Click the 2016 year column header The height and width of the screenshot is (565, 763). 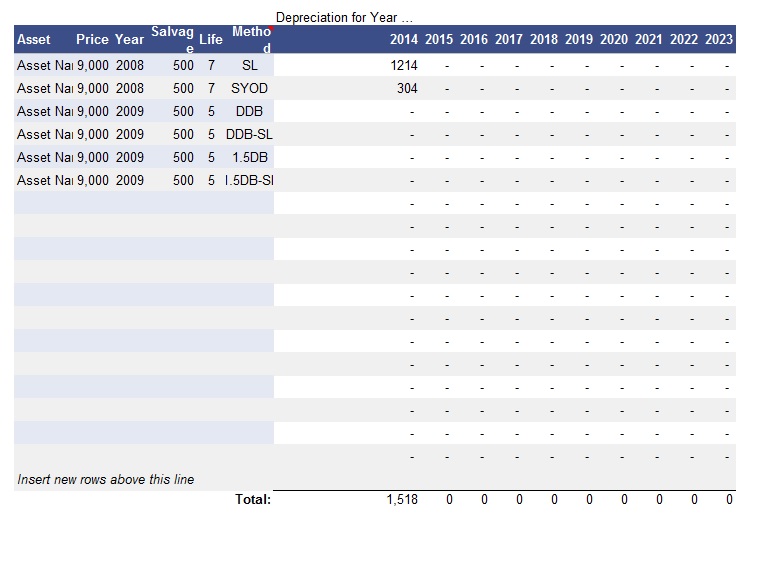(474, 39)
